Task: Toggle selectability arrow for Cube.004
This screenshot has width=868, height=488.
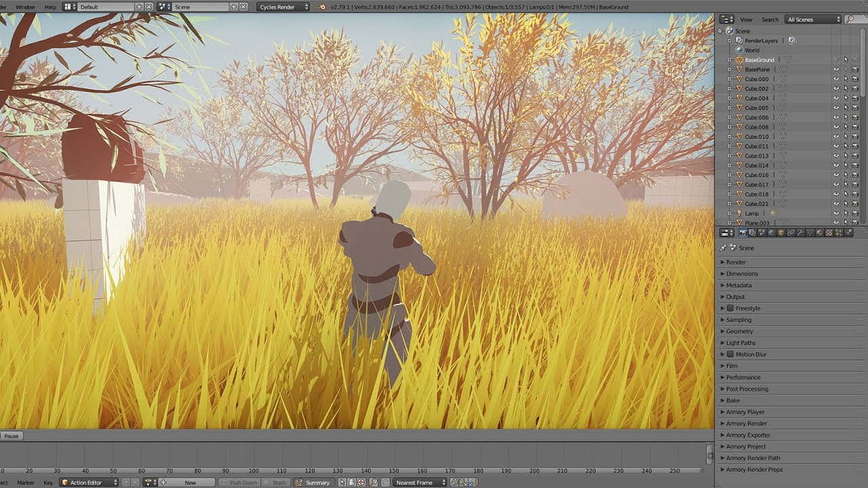Action: click(846, 98)
